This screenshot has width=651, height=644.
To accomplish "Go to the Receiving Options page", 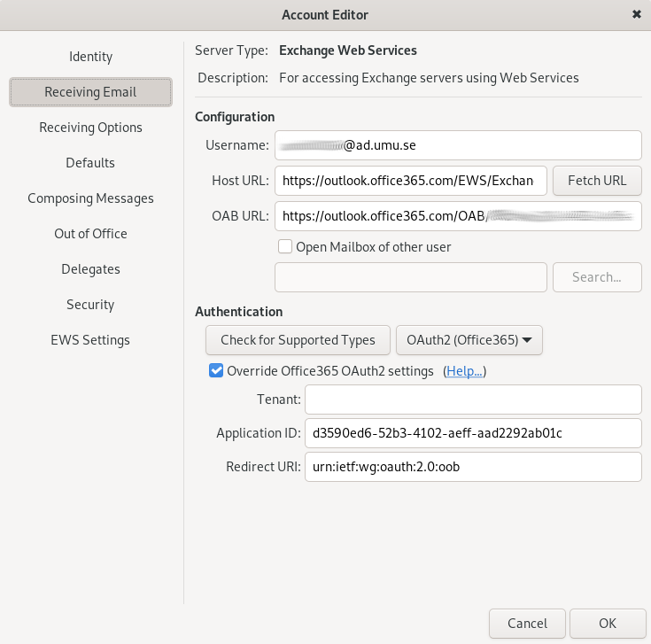I will pos(90,128).
